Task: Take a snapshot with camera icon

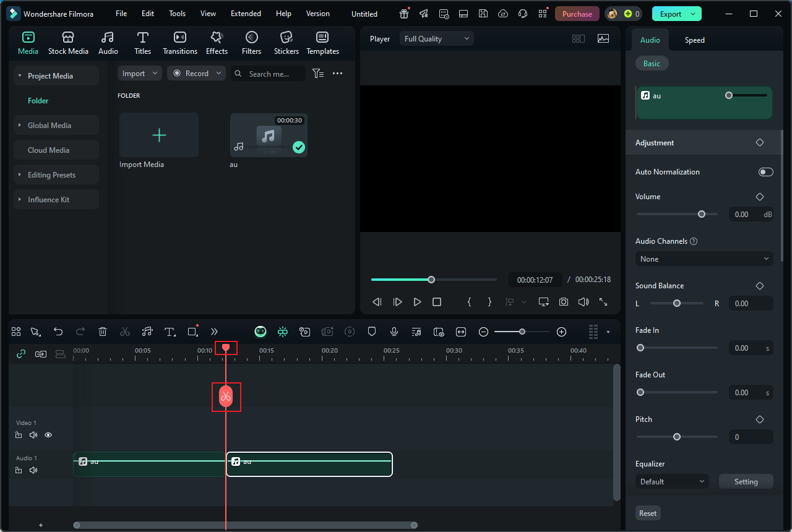Action: click(x=563, y=302)
